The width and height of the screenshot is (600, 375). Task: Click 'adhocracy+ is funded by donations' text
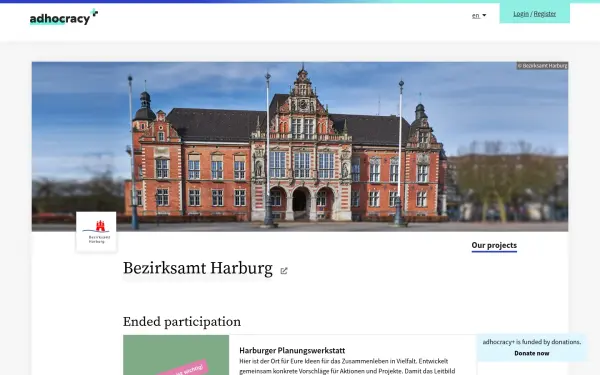532,342
